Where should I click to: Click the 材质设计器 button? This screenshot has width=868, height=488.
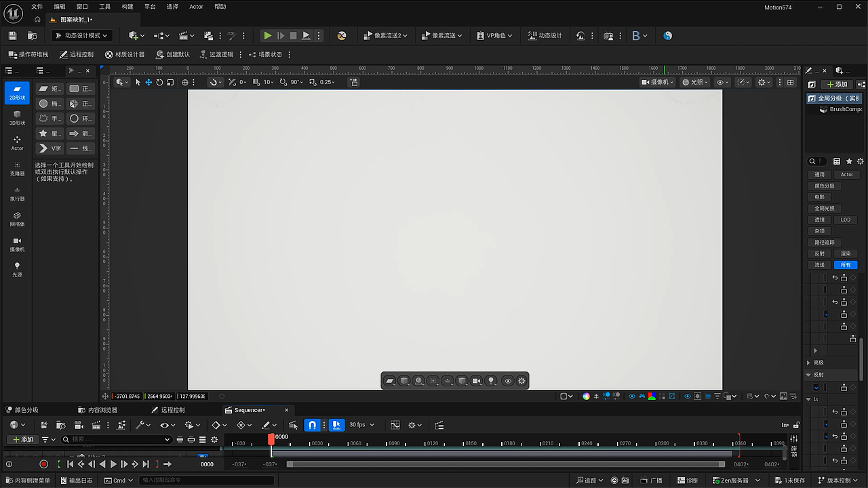click(125, 54)
